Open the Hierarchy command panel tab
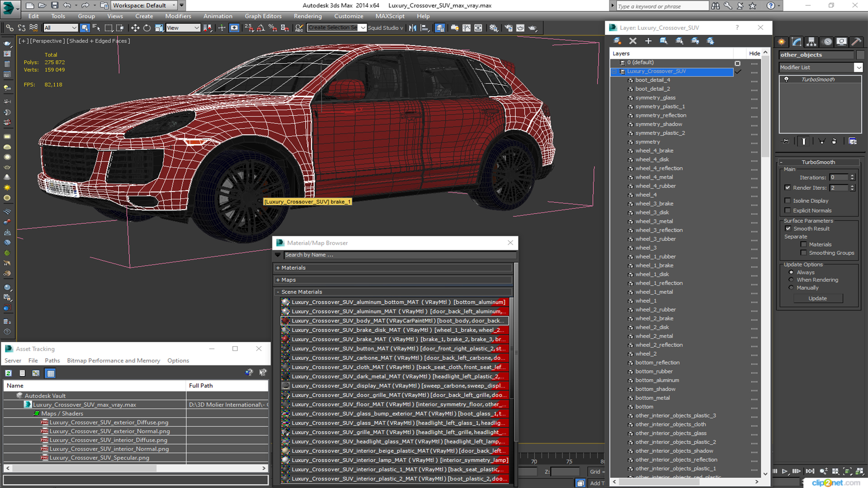 coord(812,42)
